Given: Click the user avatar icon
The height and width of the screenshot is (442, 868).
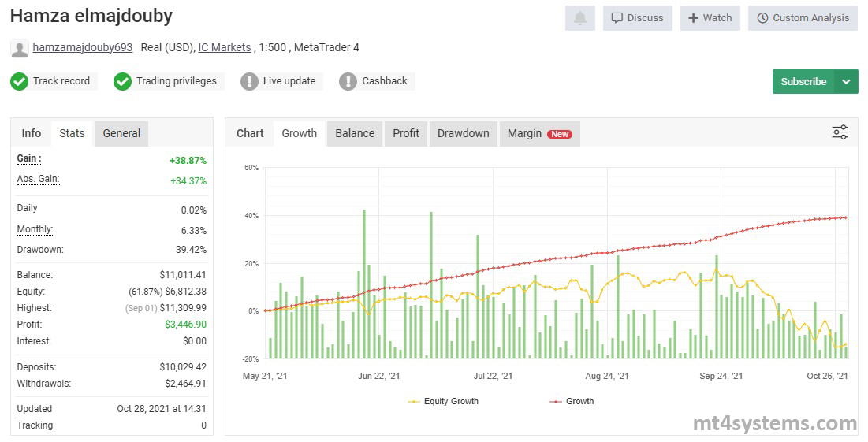Looking at the screenshot, I should (20, 48).
